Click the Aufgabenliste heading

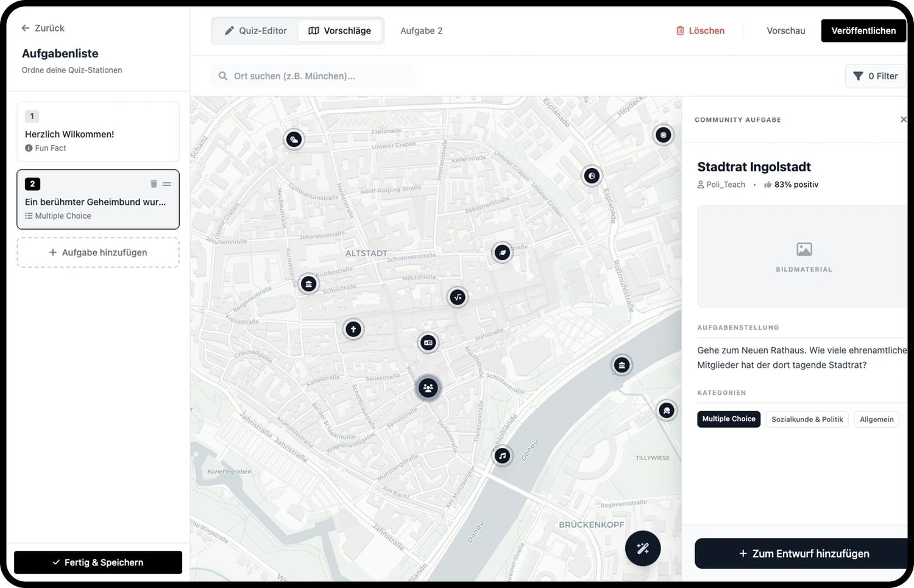point(60,54)
